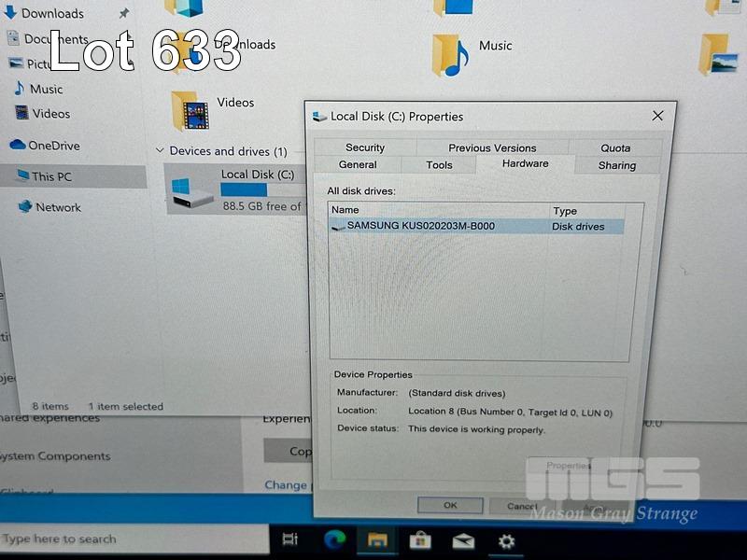Viewport: 747px width, 560px height.
Task: Switch to the Sharing tab
Action: (x=617, y=166)
